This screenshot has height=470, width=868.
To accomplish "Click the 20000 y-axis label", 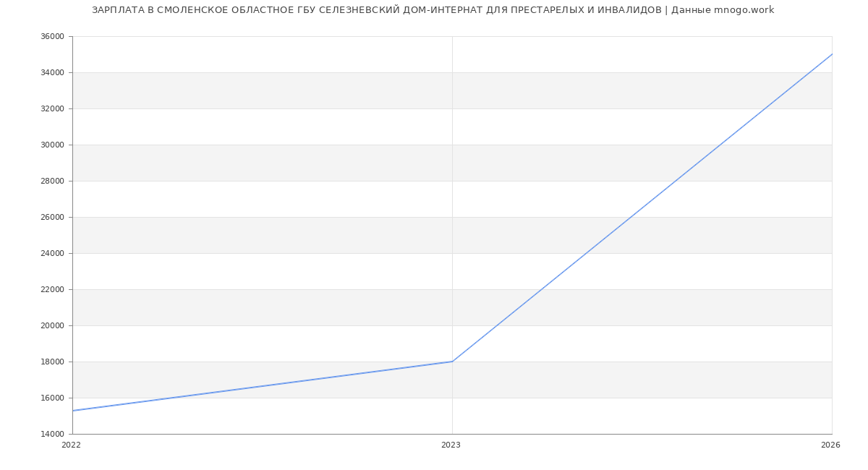I will [x=52, y=326].
